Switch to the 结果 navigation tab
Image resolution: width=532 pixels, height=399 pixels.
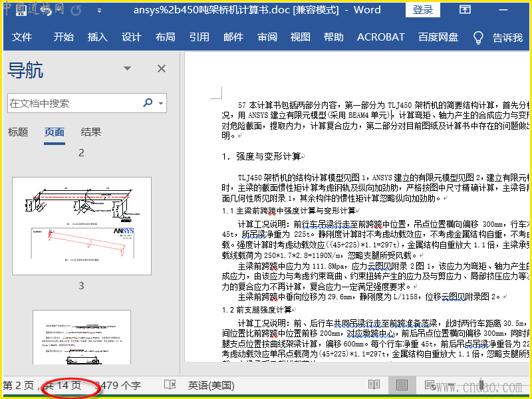[x=91, y=132]
